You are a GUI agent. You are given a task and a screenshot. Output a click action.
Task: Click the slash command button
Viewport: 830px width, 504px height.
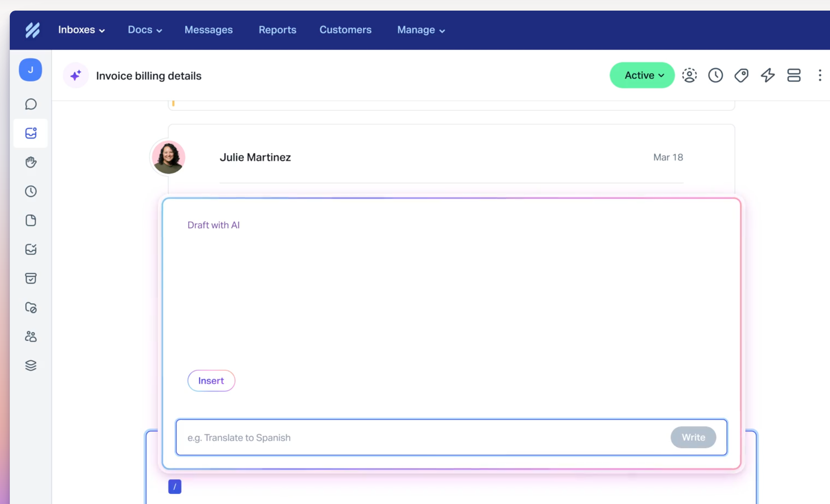175,486
